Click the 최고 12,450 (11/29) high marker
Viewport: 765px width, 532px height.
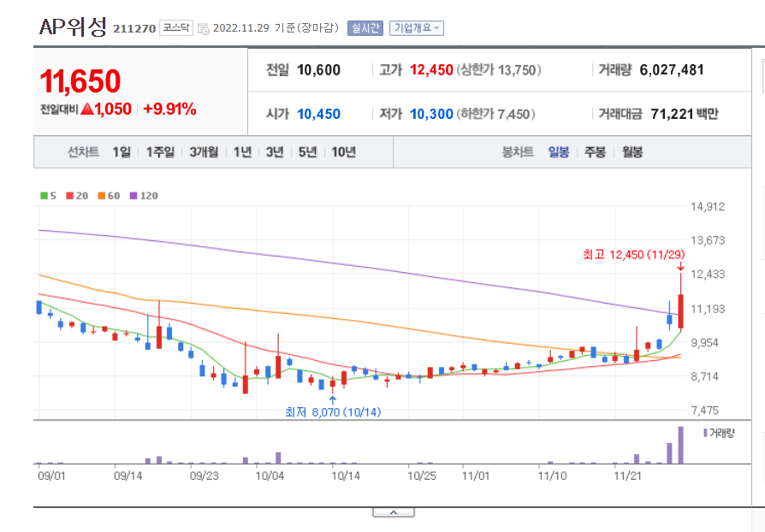(634, 255)
